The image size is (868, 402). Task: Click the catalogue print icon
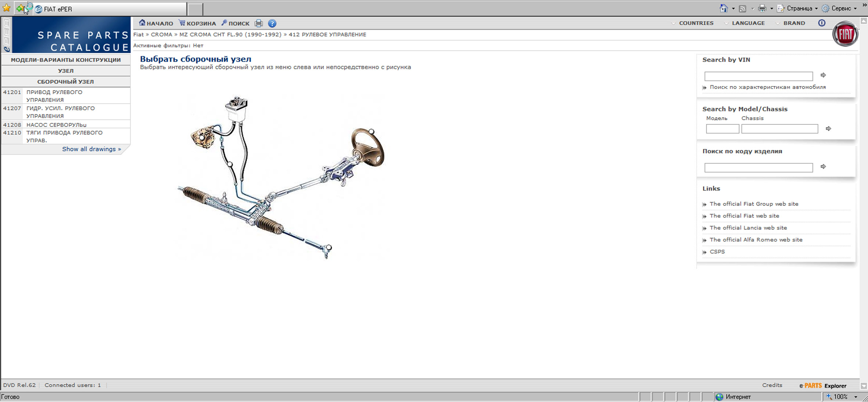tap(259, 24)
